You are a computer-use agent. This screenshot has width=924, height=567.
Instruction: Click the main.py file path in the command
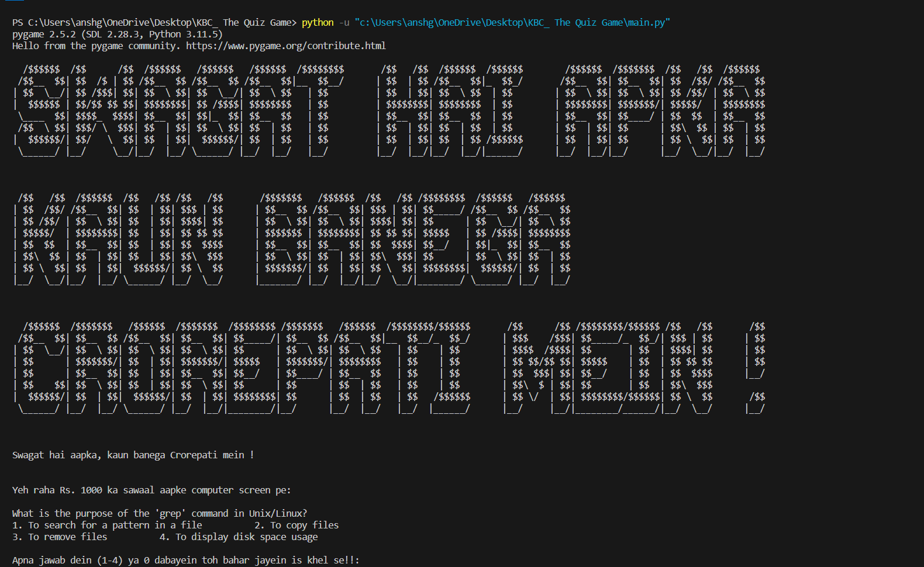point(512,22)
